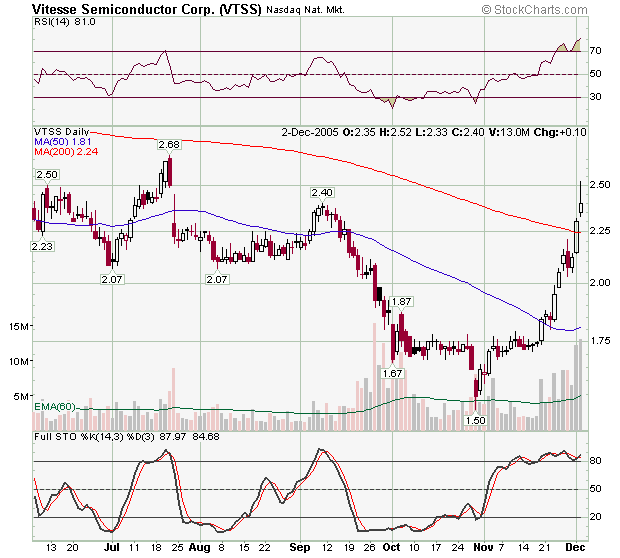Click the date axis tick '22'
This screenshot has width=620, height=558.
pos(265,548)
